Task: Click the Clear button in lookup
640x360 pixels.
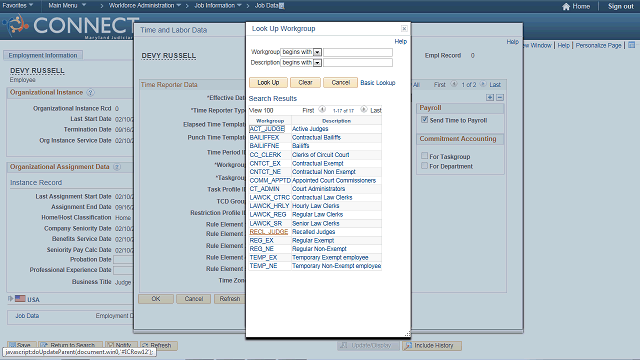Action: 305,82
